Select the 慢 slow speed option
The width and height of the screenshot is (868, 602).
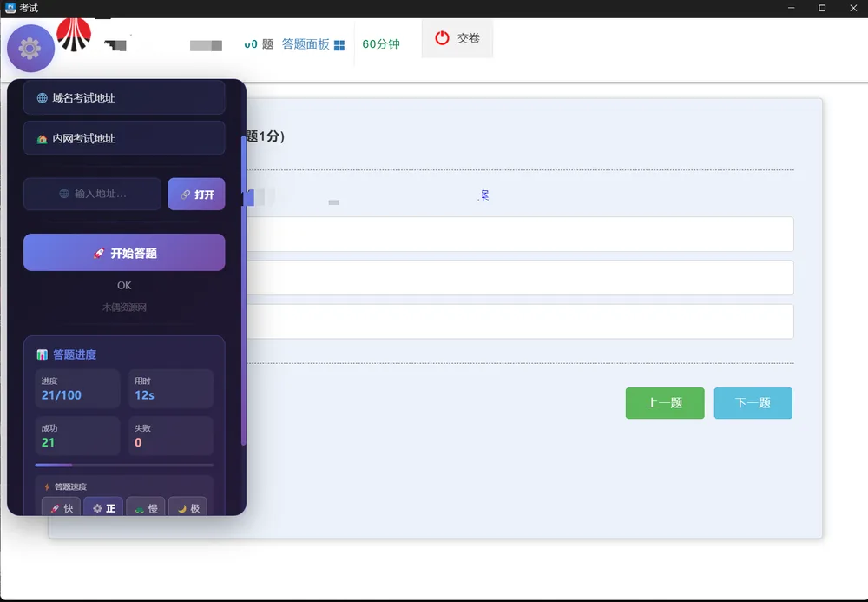coord(146,506)
